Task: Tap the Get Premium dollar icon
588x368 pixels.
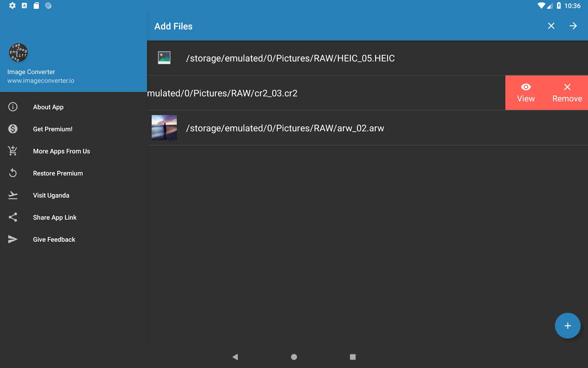Action: [x=13, y=129]
